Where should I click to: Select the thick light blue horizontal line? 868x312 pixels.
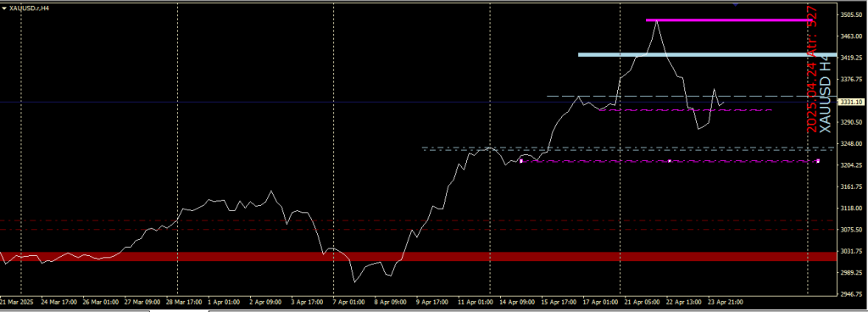pos(708,55)
